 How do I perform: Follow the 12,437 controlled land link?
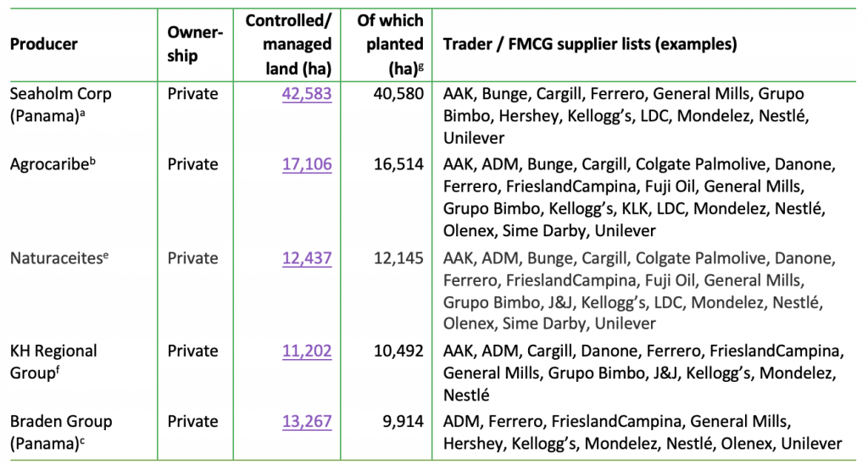click(307, 257)
